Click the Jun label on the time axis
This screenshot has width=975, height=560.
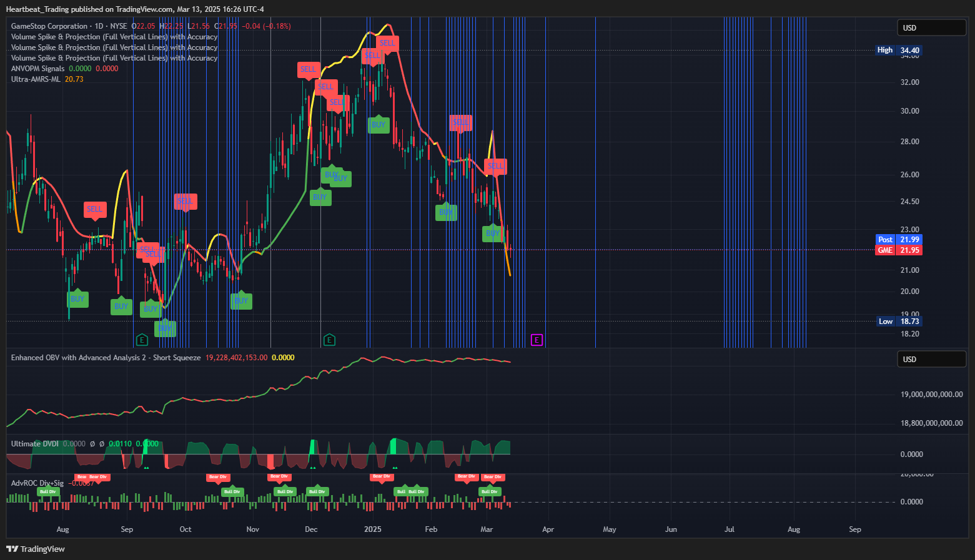tap(671, 529)
